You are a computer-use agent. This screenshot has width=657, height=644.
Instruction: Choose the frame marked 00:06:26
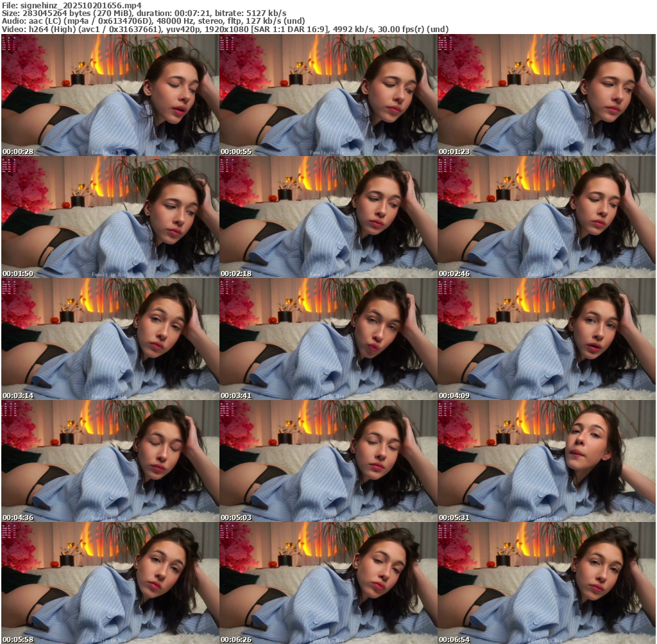(328, 583)
